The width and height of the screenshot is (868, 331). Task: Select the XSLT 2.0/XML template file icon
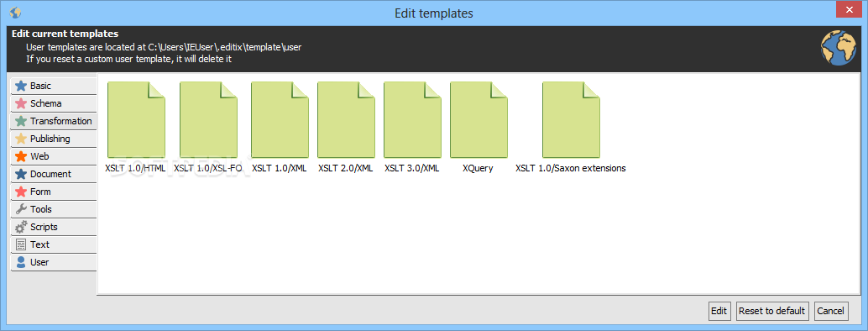(346, 120)
